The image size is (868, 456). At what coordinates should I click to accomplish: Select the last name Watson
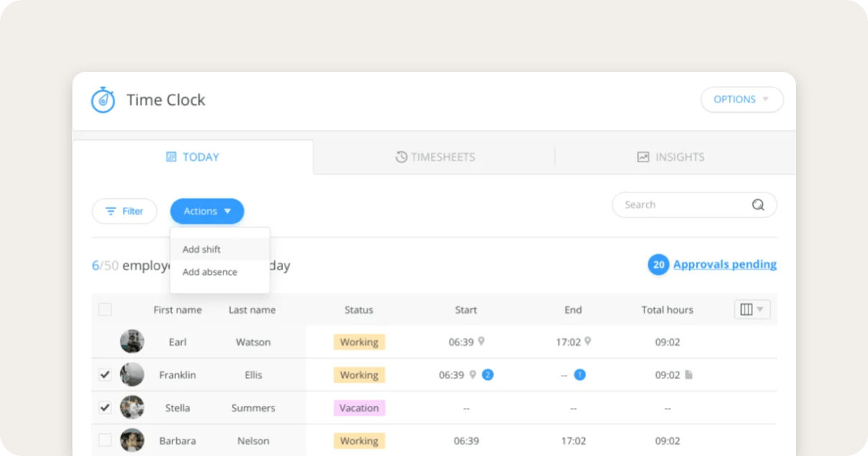coord(254,342)
